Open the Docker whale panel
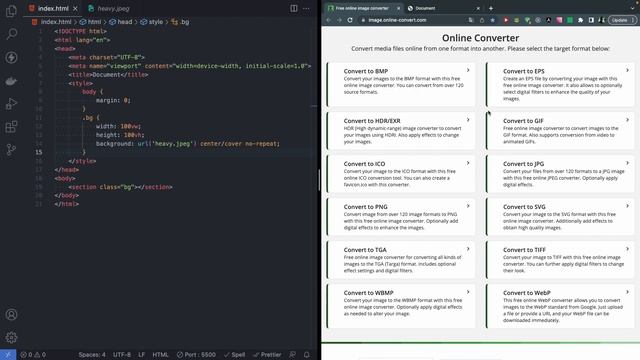640x360 pixels. [11, 81]
